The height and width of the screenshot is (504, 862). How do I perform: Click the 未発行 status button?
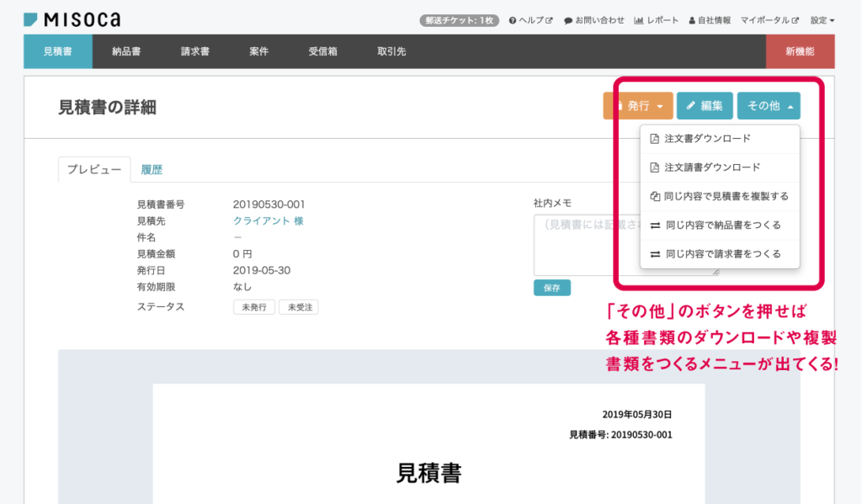(254, 307)
